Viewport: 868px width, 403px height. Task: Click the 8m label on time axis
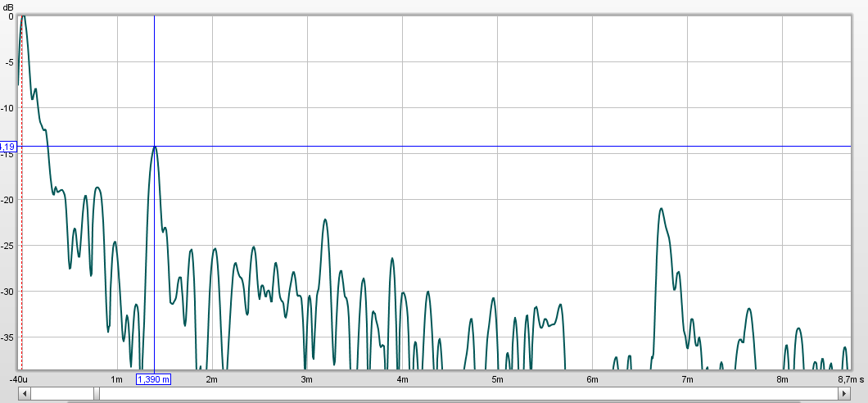click(782, 379)
